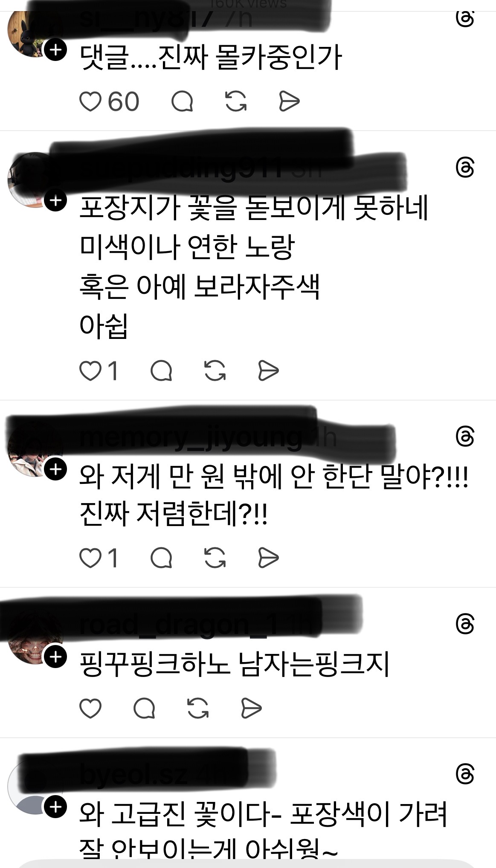Repost the 몰카중인가 comment
This screenshot has height=868, width=496.
(x=236, y=101)
